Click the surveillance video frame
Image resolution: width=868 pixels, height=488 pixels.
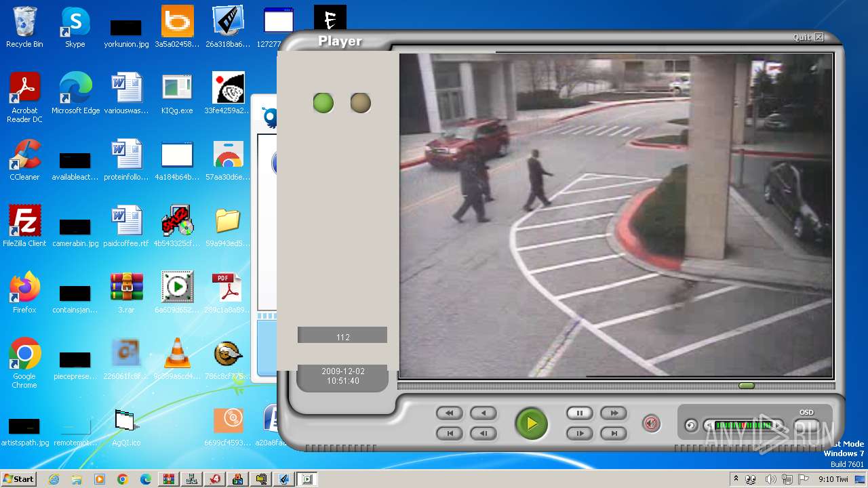coord(616,216)
